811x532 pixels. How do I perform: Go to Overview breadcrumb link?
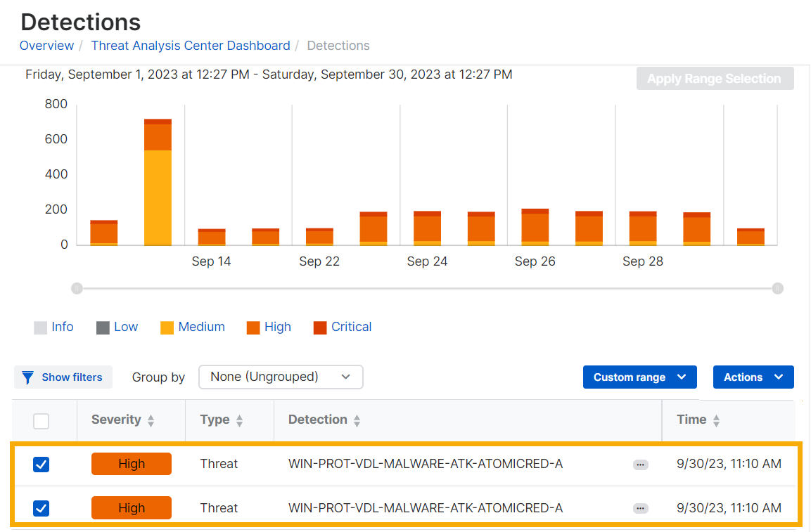(x=46, y=46)
